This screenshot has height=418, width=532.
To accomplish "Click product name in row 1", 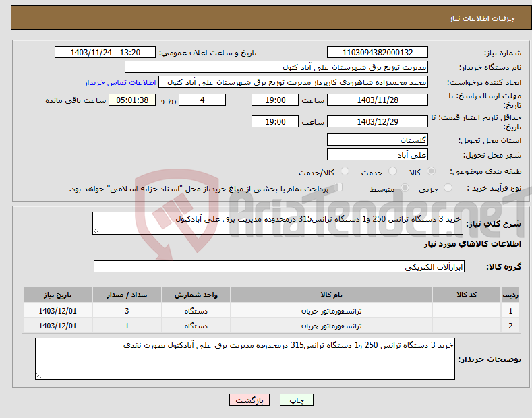I will click(x=331, y=311).
